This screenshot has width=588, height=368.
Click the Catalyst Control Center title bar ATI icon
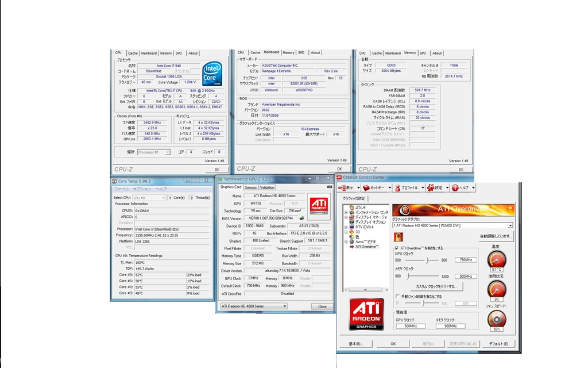339,177
